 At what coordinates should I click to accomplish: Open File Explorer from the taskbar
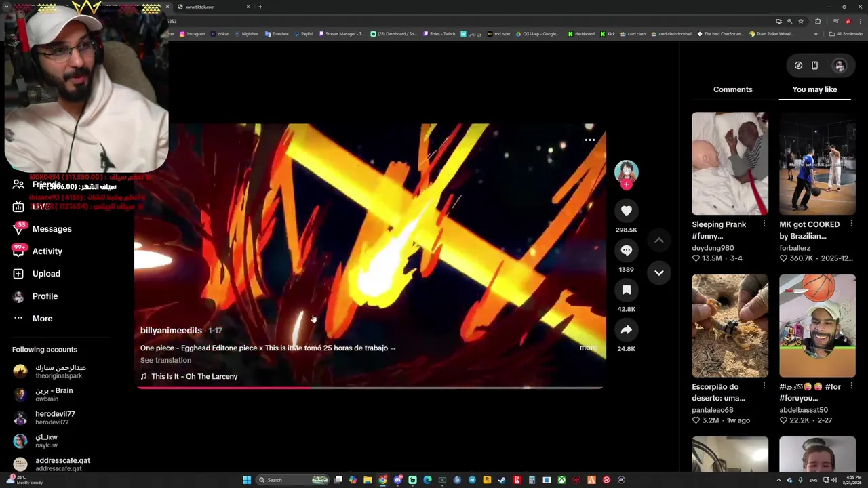(x=368, y=480)
